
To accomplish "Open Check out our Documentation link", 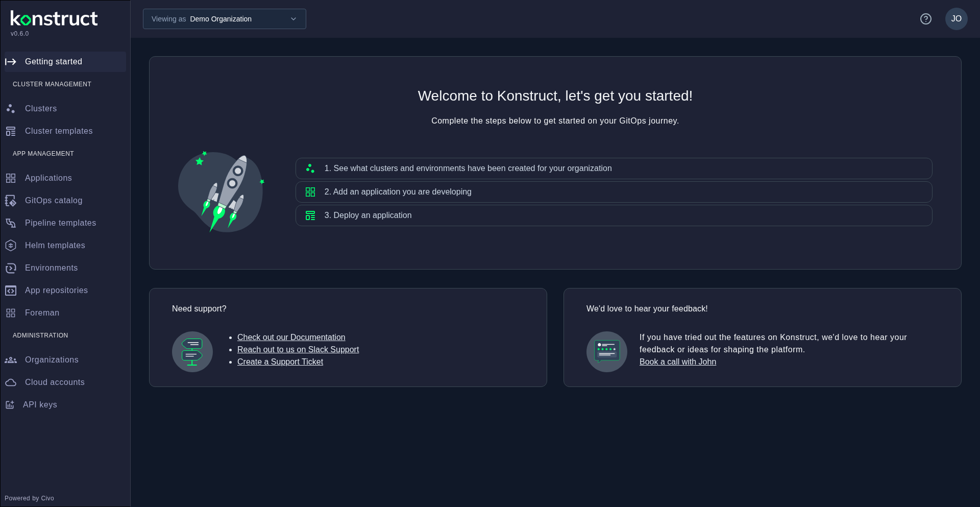I will coord(291,337).
